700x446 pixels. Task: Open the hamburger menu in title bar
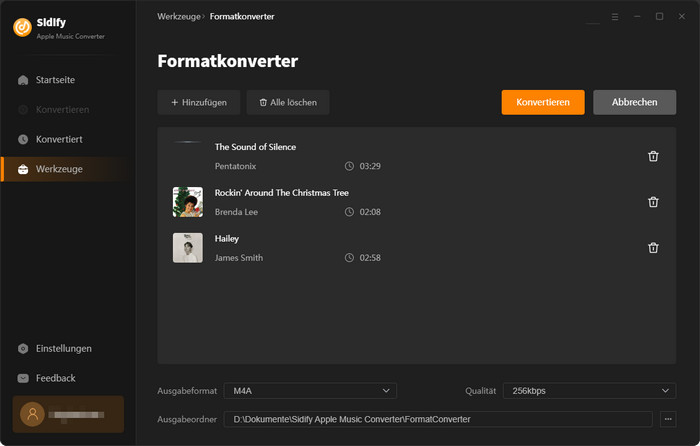(614, 17)
